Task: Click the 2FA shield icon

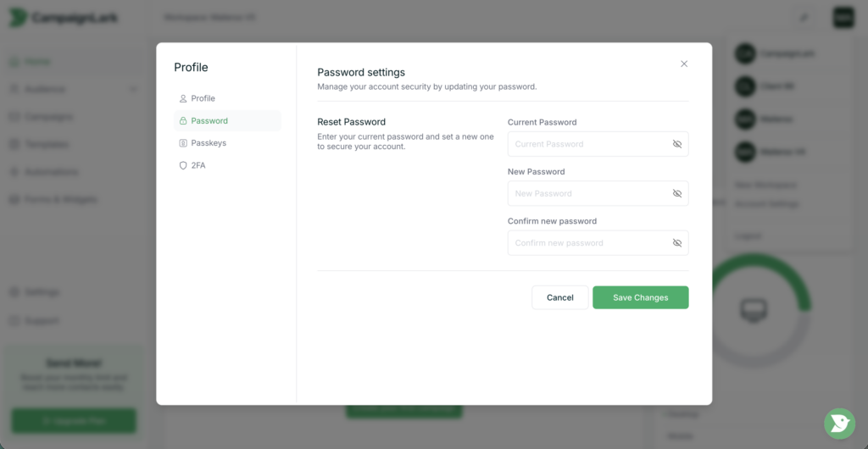Action: [x=183, y=166]
